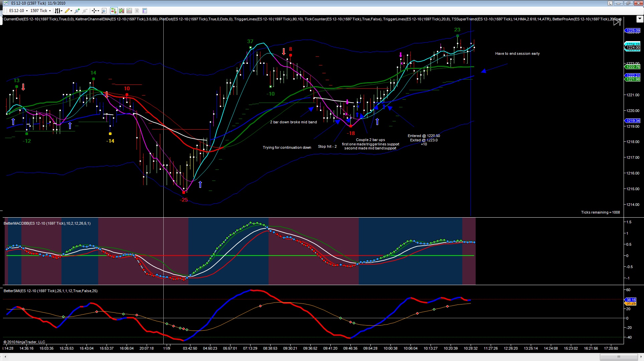Click the BetterSMI indicator label

[x=50, y=291]
